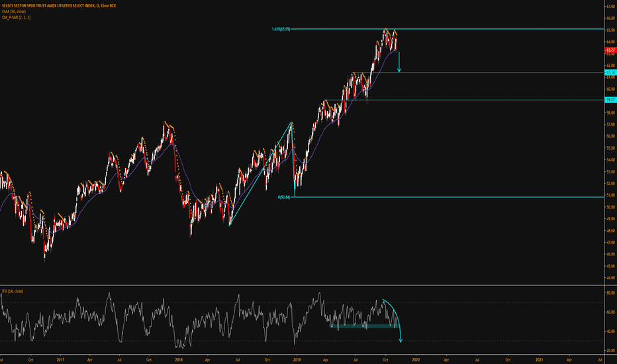
Task: Select the 1.618(65.09) Fibonacci level label
Action: [x=281, y=29]
